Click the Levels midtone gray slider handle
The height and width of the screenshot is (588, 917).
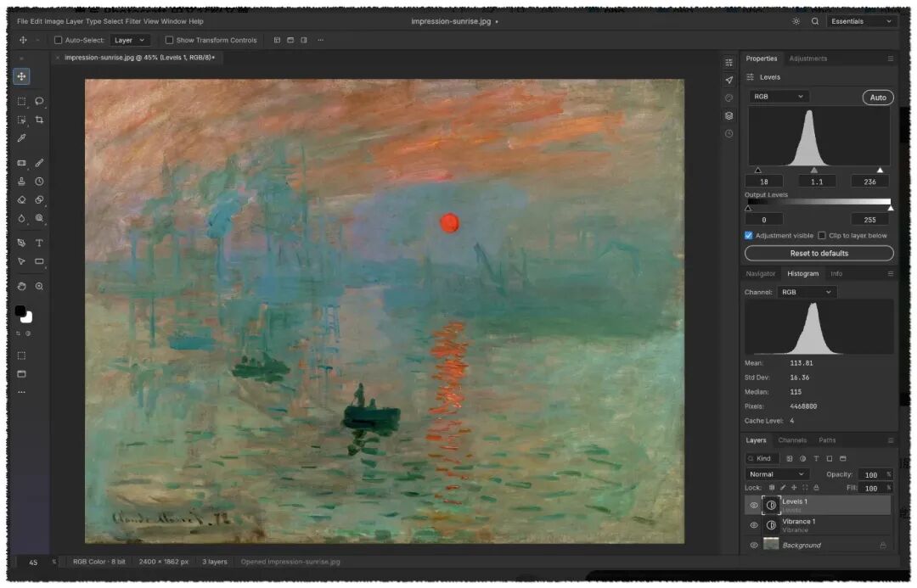pyautogui.click(x=814, y=170)
